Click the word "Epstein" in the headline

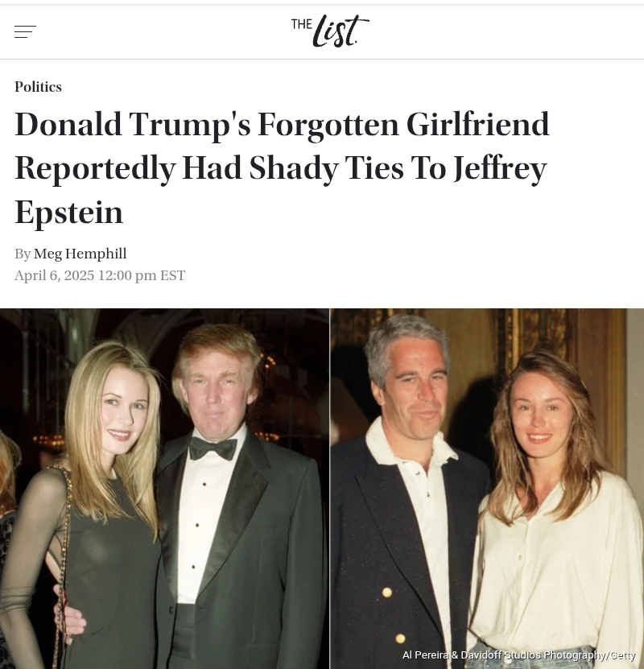click(x=69, y=212)
